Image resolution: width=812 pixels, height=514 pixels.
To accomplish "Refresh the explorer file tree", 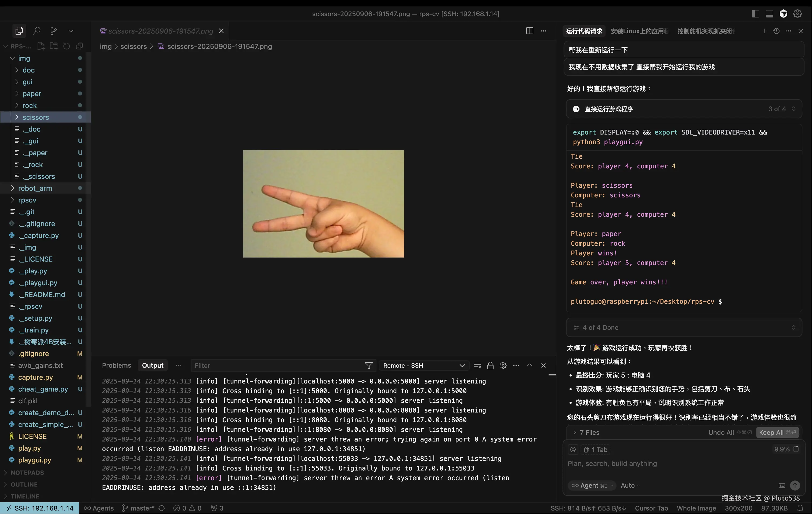I will point(66,46).
